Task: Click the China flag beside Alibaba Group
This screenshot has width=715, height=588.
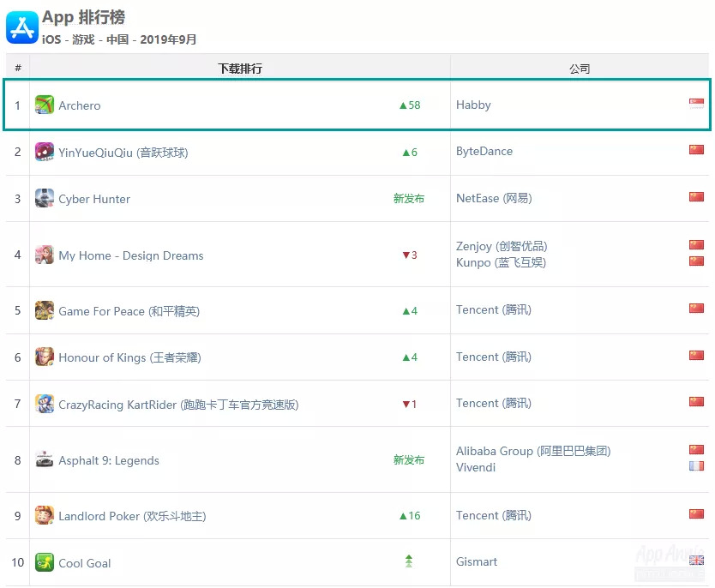Action: tap(696, 449)
